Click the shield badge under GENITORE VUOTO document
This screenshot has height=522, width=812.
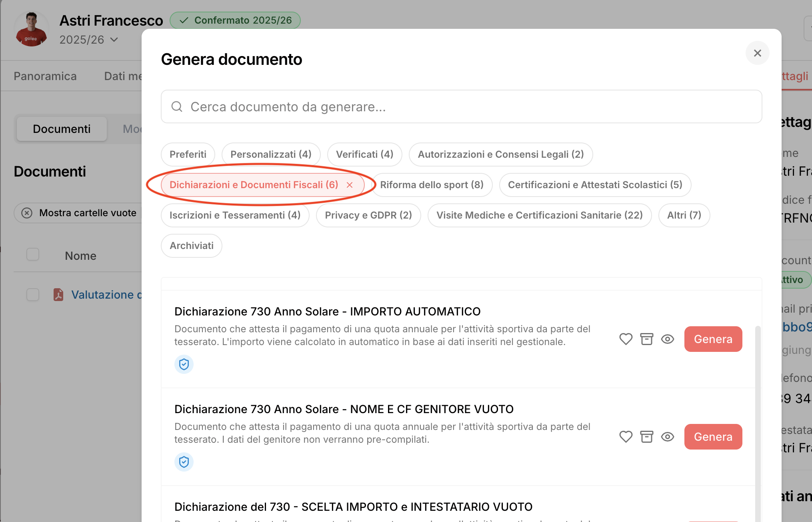point(184,462)
